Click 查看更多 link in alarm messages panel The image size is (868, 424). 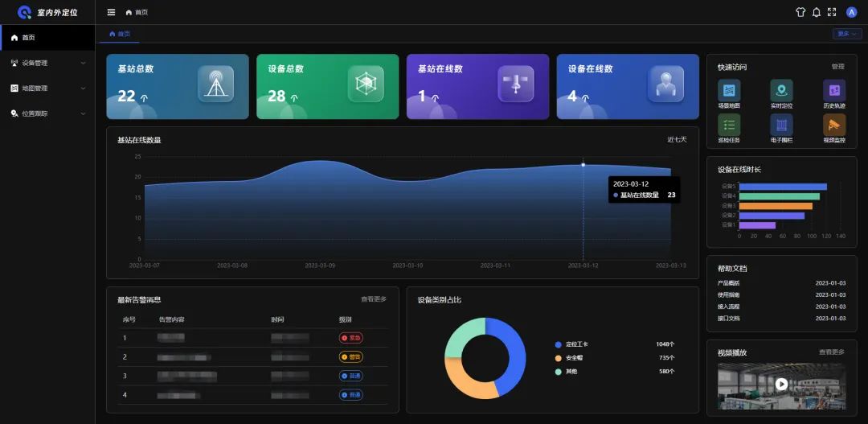click(374, 299)
